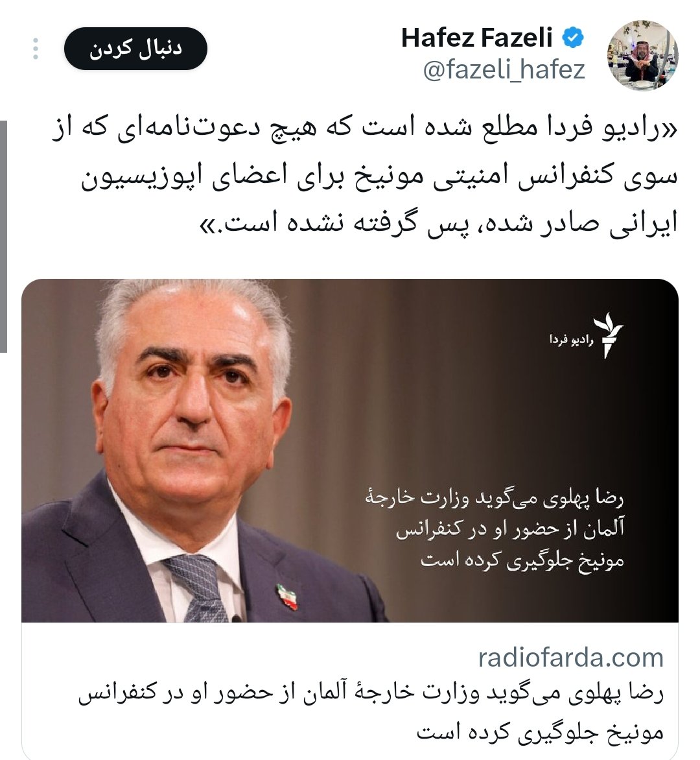The image size is (700, 760).
Task: Click the white headline overlay on image
Action: click(x=494, y=529)
